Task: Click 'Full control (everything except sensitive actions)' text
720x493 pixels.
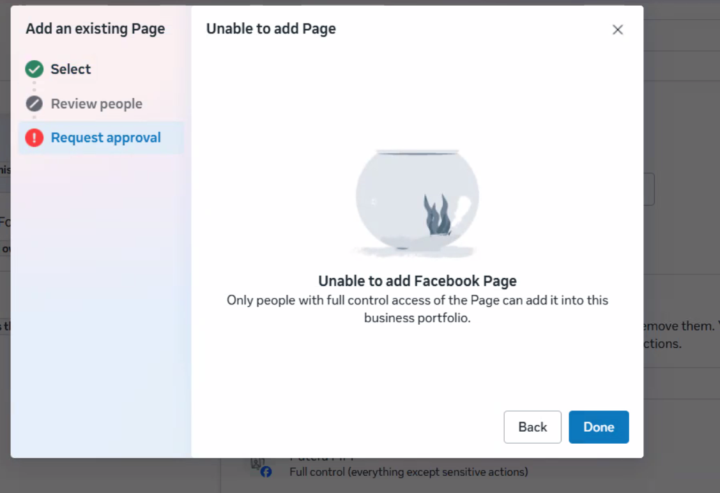Action: (409, 472)
